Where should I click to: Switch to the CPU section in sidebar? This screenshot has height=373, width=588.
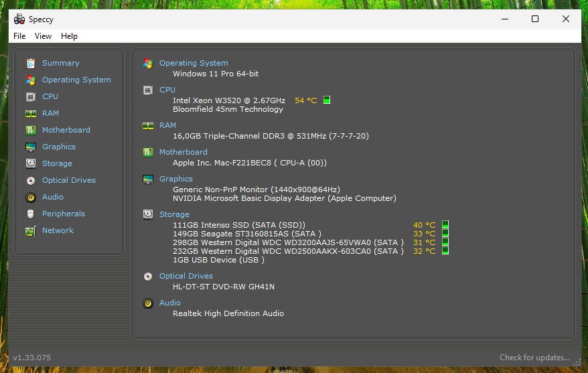tap(50, 96)
